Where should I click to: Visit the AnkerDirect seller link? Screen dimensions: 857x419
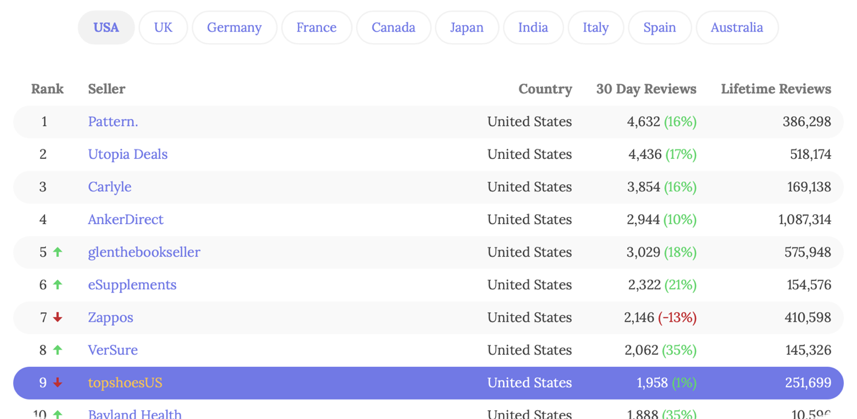coord(125,220)
